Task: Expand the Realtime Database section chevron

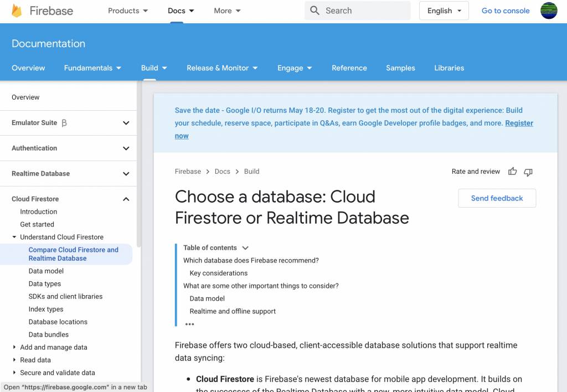Action: click(x=126, y=174)
